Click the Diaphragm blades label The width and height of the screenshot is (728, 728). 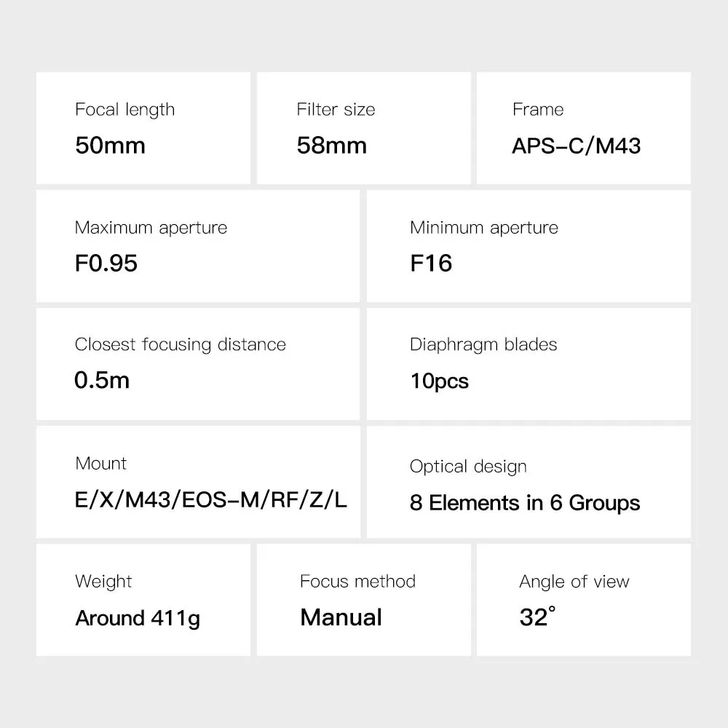(483, 344)
